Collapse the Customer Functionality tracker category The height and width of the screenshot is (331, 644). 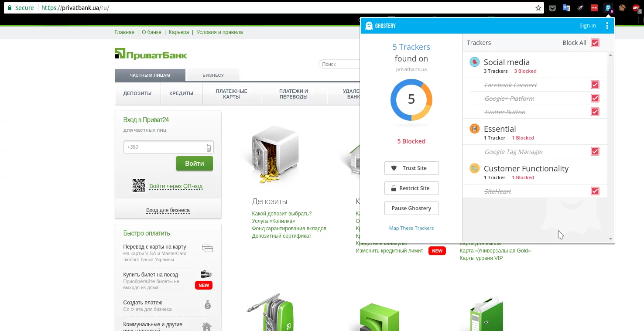click(535, 172)
